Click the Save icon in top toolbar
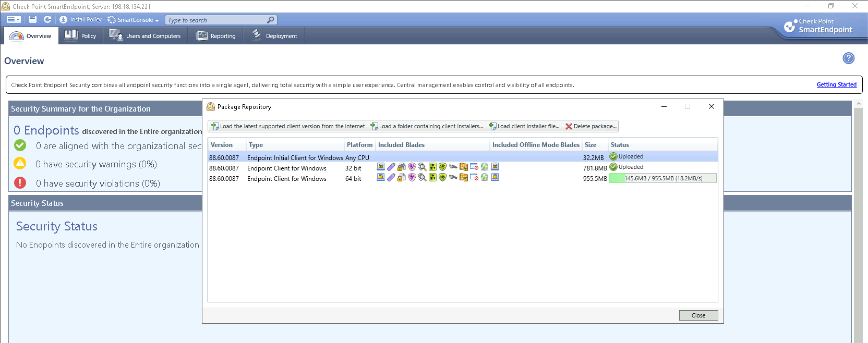Screen dimensions: 868x343 pos(33,19)
